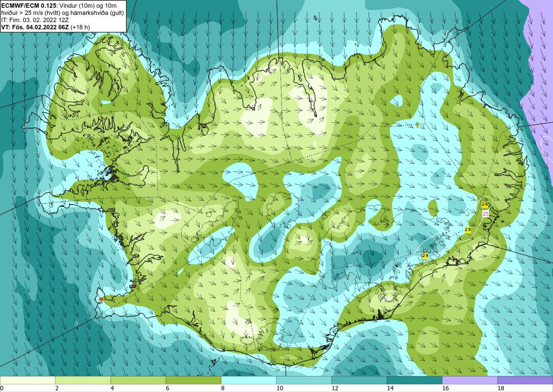This screenshot has height=392, width=553.
Task: Choose the olive green 6–8 m/s legend swatch
Action: [193, 380]
